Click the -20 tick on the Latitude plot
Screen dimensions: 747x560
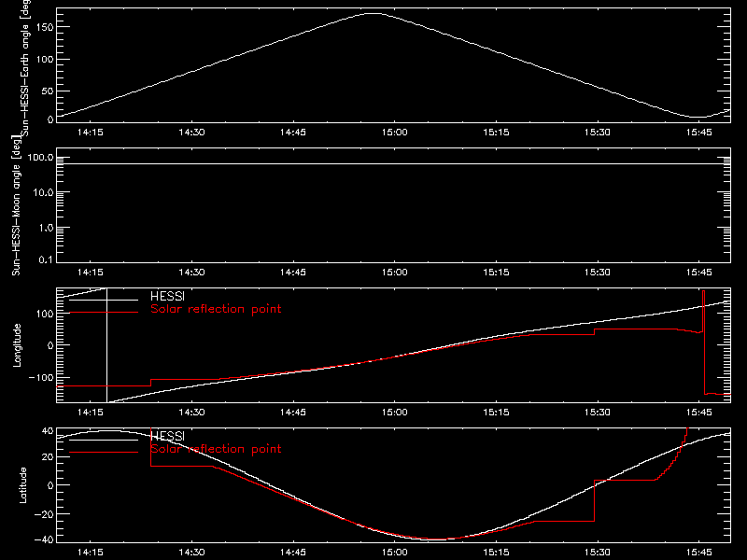(x=44, y=514)
